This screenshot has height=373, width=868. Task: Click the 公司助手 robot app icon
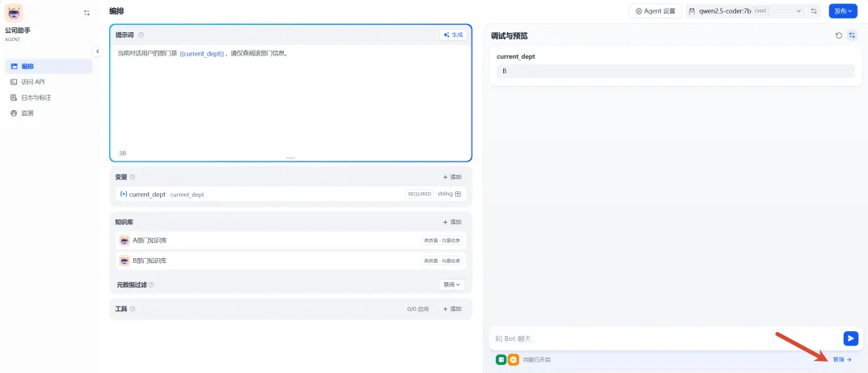click(x=14, y=13)
